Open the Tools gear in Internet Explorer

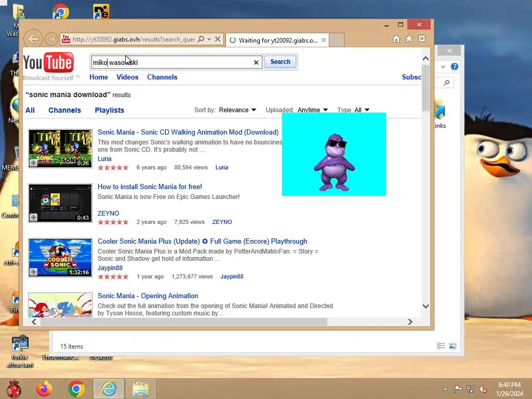tap(422, 38)
